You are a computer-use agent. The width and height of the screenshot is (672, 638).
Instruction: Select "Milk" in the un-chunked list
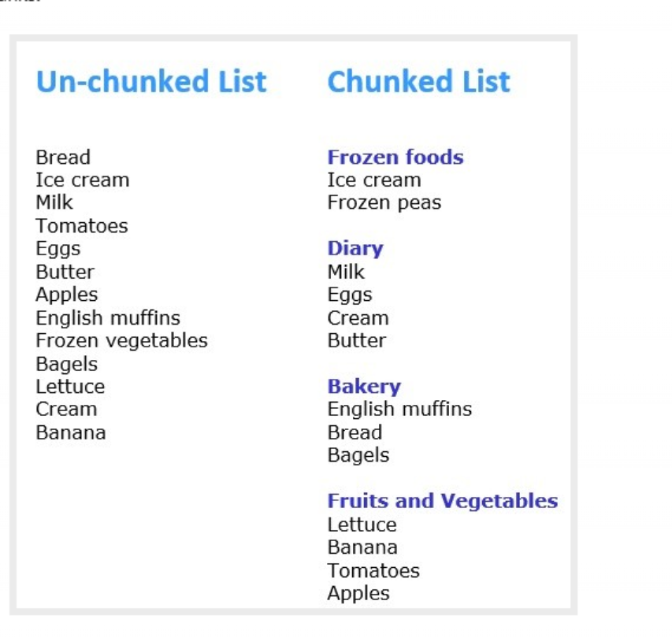point(54,203)
